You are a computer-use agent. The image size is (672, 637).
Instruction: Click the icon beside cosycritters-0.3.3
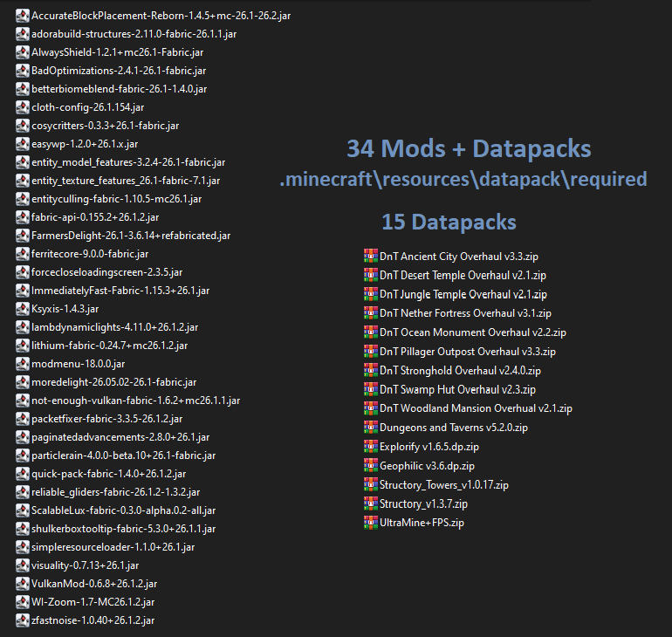pos(23,126)
